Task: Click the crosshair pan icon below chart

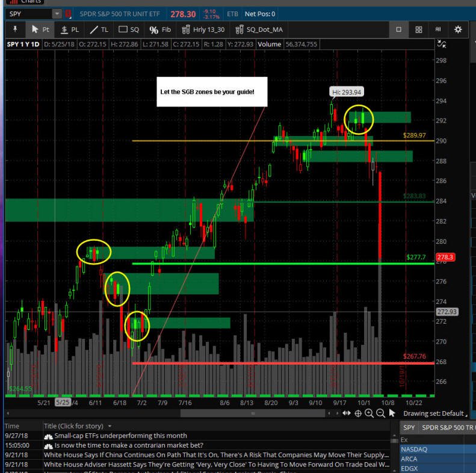Action: click(x=358, y=413)
